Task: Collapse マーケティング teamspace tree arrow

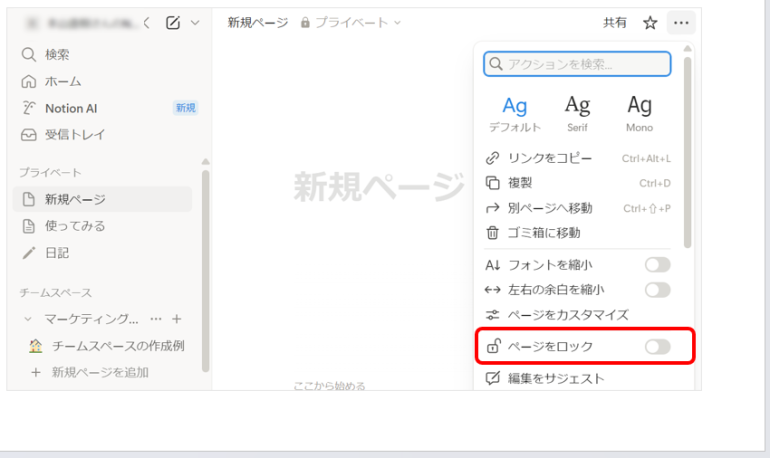Action: pos(28,319)
